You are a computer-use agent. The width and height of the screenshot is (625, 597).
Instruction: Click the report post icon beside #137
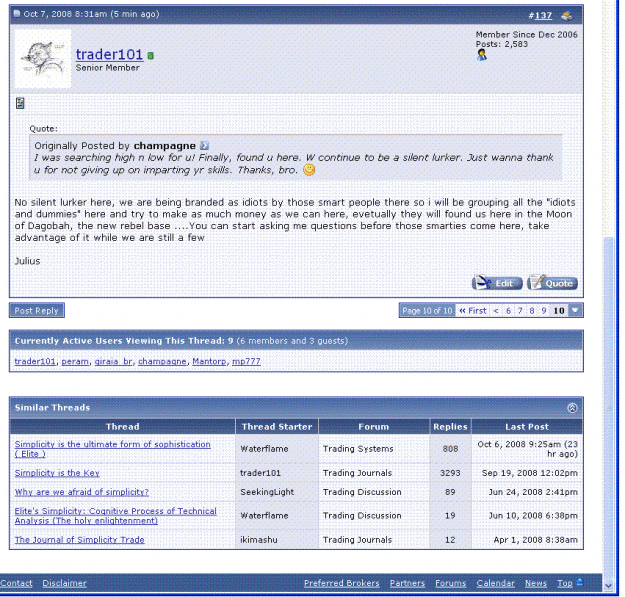(566, 16)
